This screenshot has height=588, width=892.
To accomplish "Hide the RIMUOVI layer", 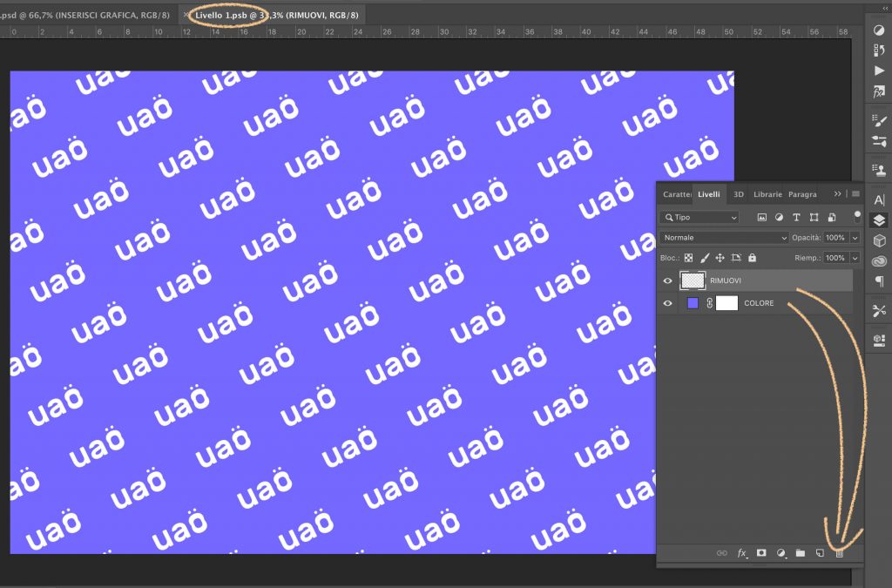I will coord(668,280).
